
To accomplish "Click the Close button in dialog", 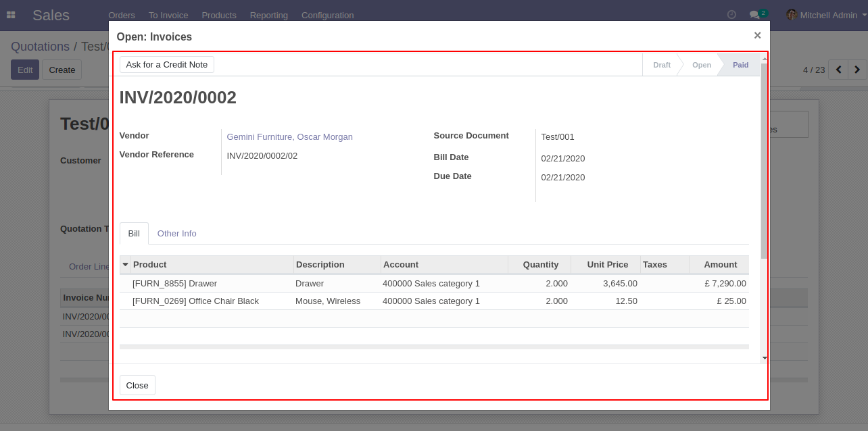I will coord(137,385).
